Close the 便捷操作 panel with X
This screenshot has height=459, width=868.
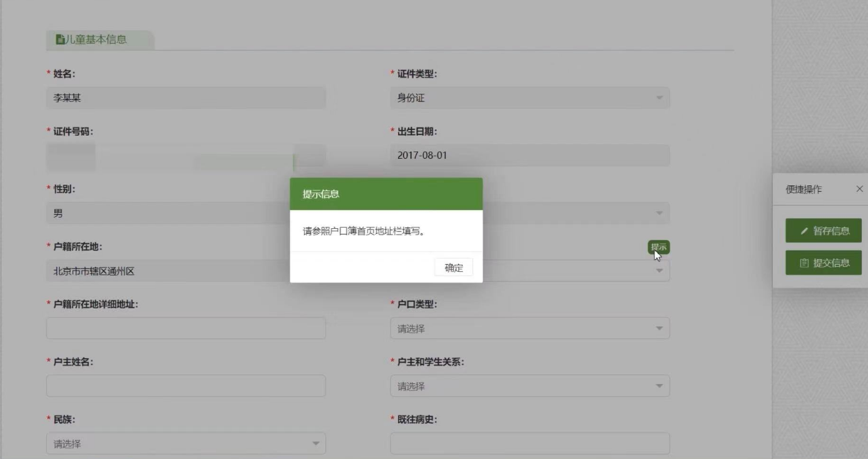tap(860, 189)
